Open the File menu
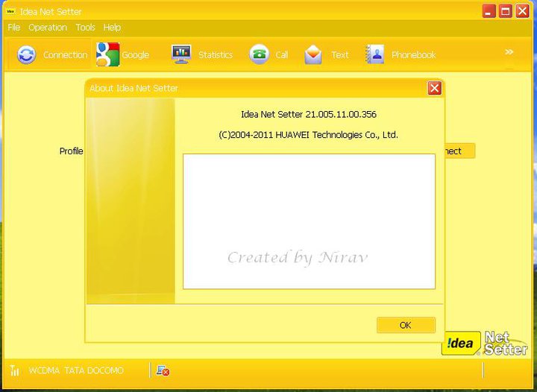Screen dimensions: 537x392 coord(14,27)
